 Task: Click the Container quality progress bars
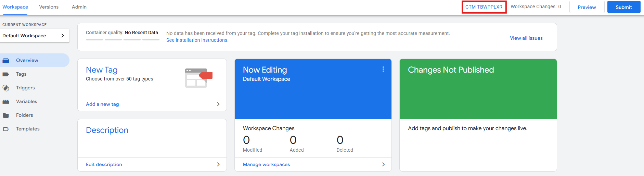pos(123,39)
